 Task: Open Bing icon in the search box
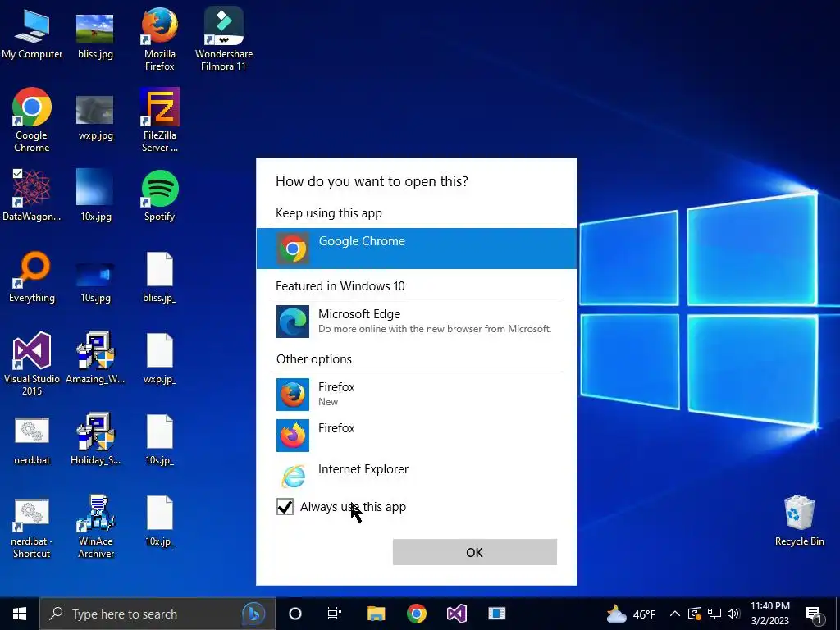(254, 614)
